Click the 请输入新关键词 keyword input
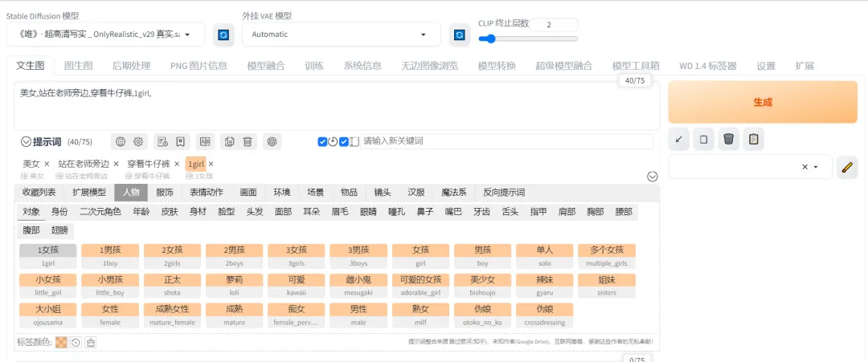 point(506,141)
